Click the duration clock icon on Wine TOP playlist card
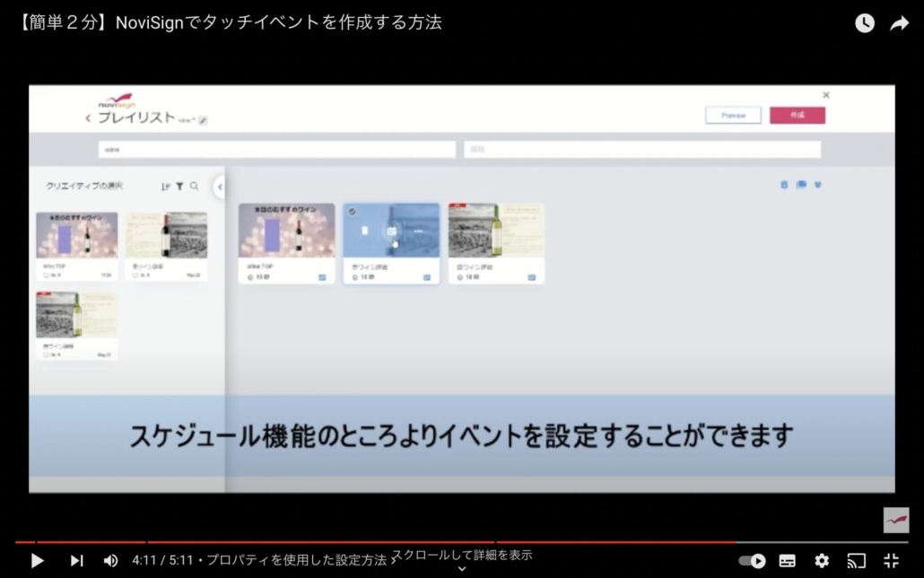The width and height of the screenshot is (924, 578). 250,277
